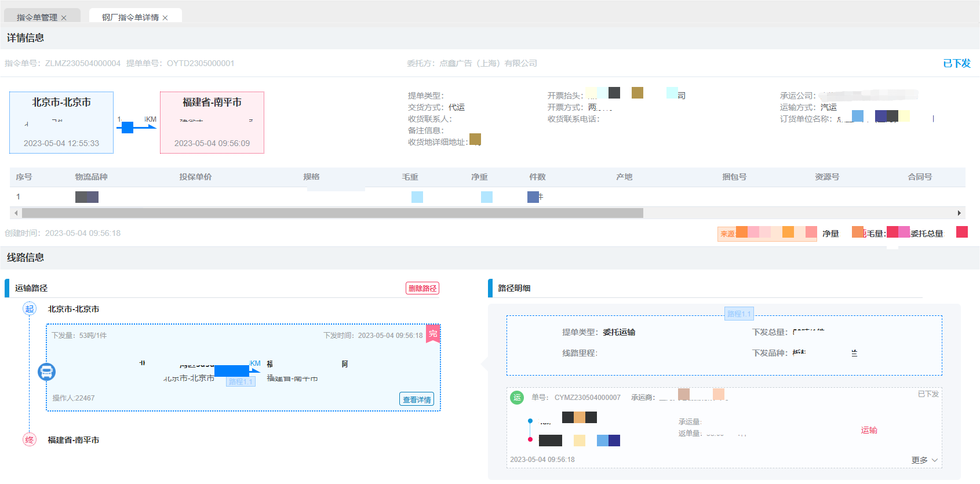The width and height of the screenshot is (980, 484).
Task: Click waybill number CYMZ230504000007
Action: click(587, 397)
